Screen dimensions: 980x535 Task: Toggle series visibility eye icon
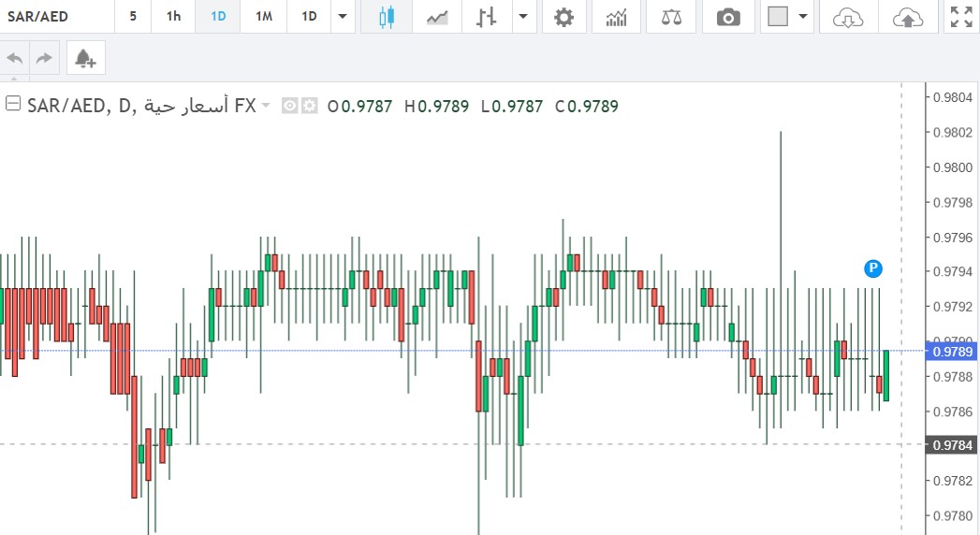289,106
